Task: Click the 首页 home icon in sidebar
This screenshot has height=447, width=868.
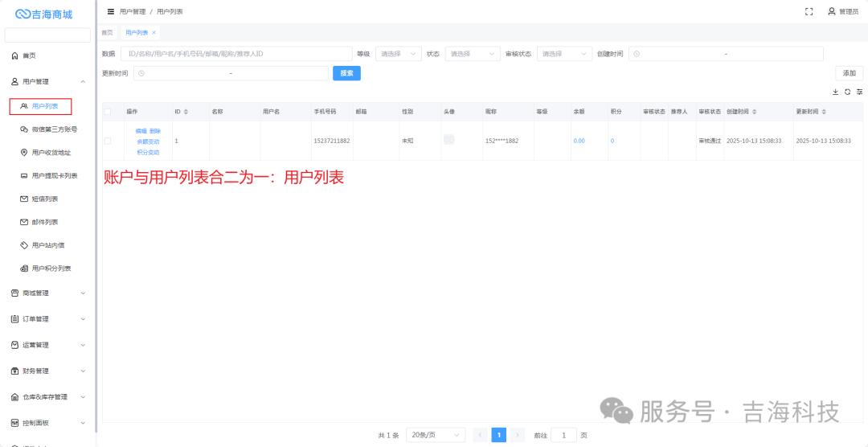Action: (15, 56)
